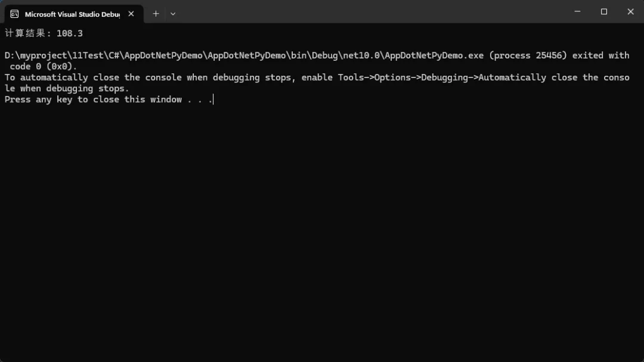
Task: Click the 'le when debugging stops.' line
Action: [x=67, y=89]
